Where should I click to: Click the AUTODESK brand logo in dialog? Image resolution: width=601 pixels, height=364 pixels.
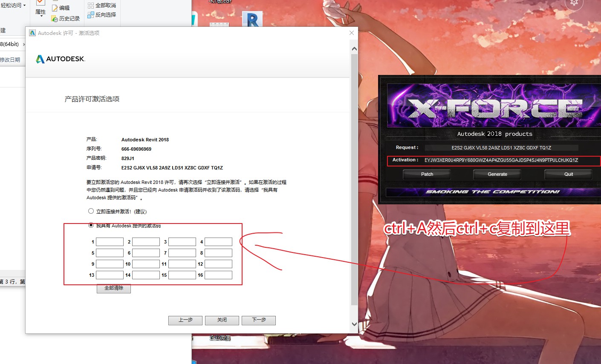61,59
